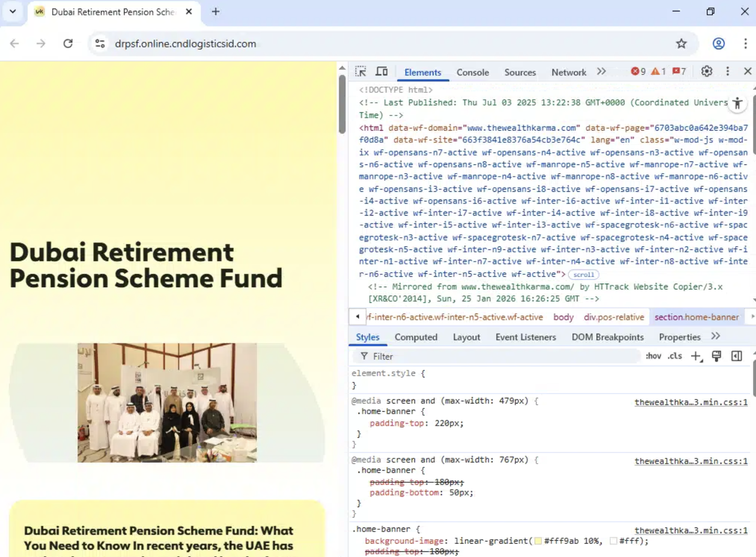Click the Dubai Retirement Pension Scheme Fund heading
Screen dimensions: 756x557
pyautogui.click(x=146, y=265)
